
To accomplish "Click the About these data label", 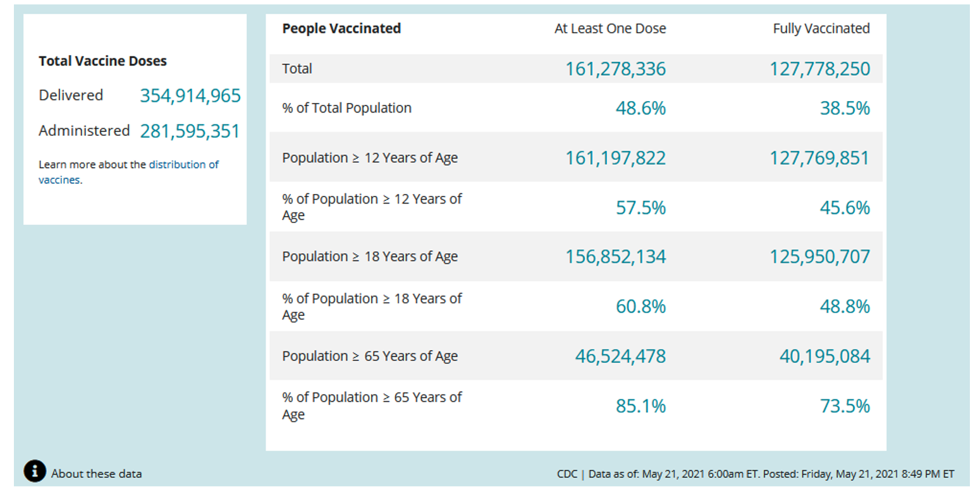I will click(x=96, y=473).
